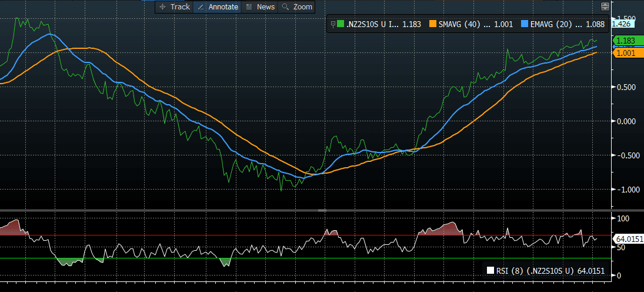Toggle the orange SMAVG (40) legend swatch
644x292 pixels.
[433, 24]
